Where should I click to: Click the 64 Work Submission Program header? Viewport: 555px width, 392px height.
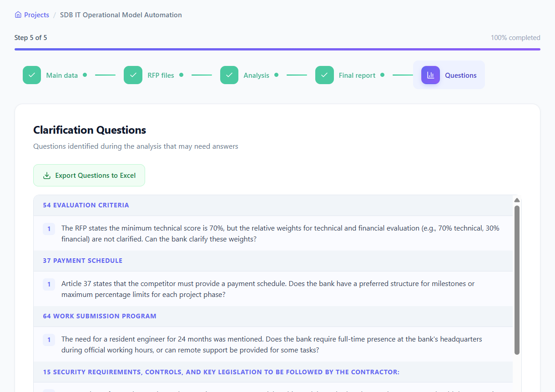pos(100,316)
